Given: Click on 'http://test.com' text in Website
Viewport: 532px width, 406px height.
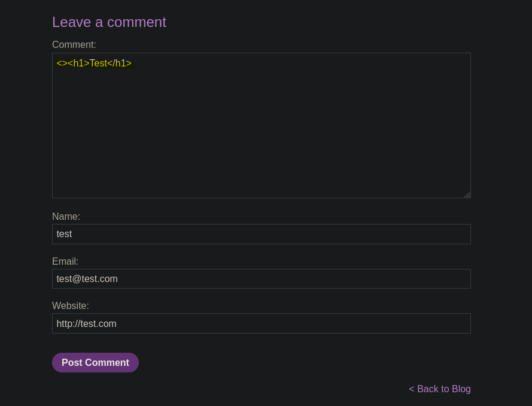Looking at the screenshot, I should 86,323.
